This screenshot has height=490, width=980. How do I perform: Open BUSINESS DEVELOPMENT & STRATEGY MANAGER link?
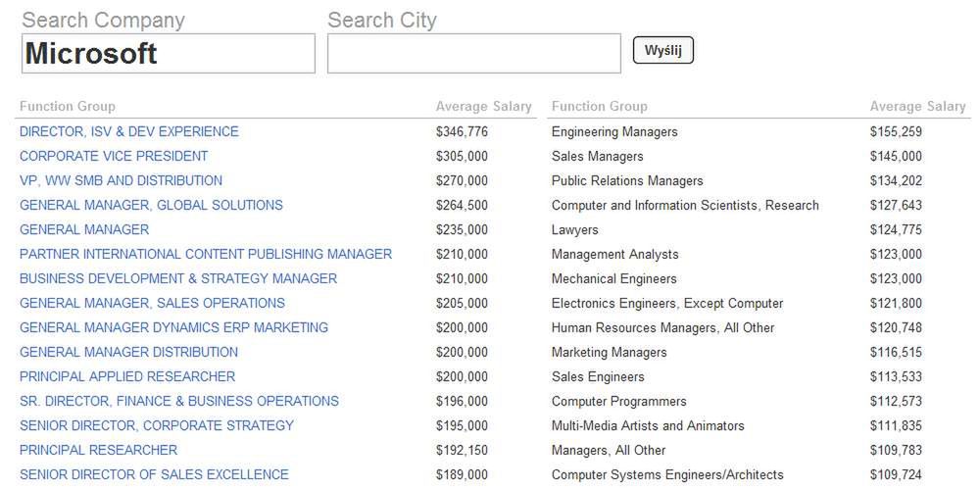178,278
